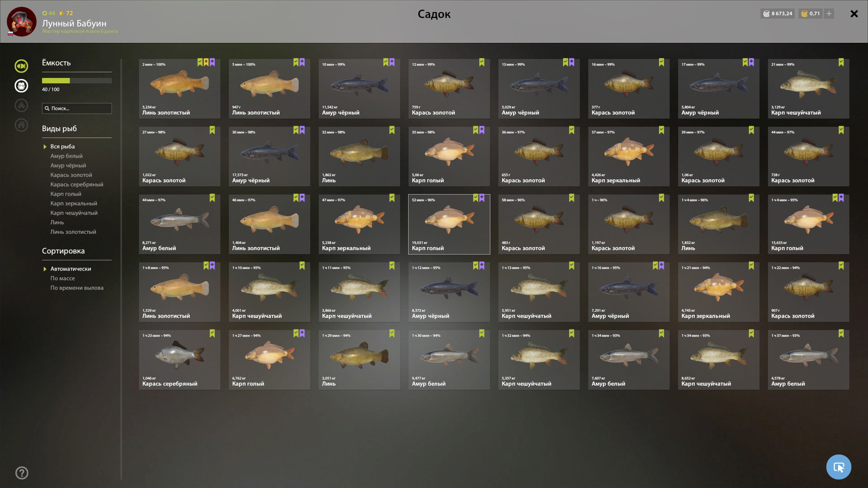This screenshot has height=488, width=868.
Task: Filter by Карп зеркальный species
Action: pyautogui.click(x=74, y=203)
